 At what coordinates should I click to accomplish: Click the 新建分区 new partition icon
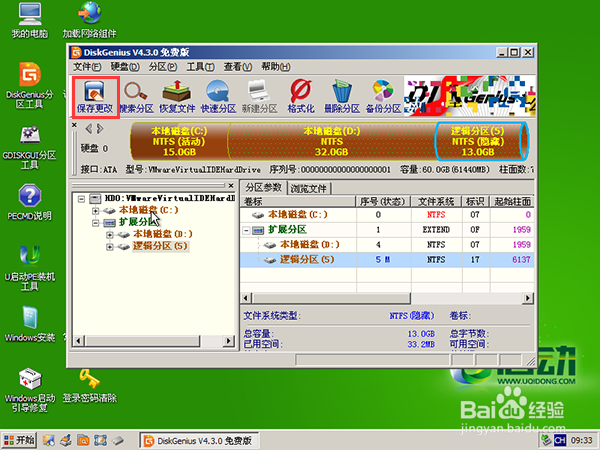[x=259, y=97]
